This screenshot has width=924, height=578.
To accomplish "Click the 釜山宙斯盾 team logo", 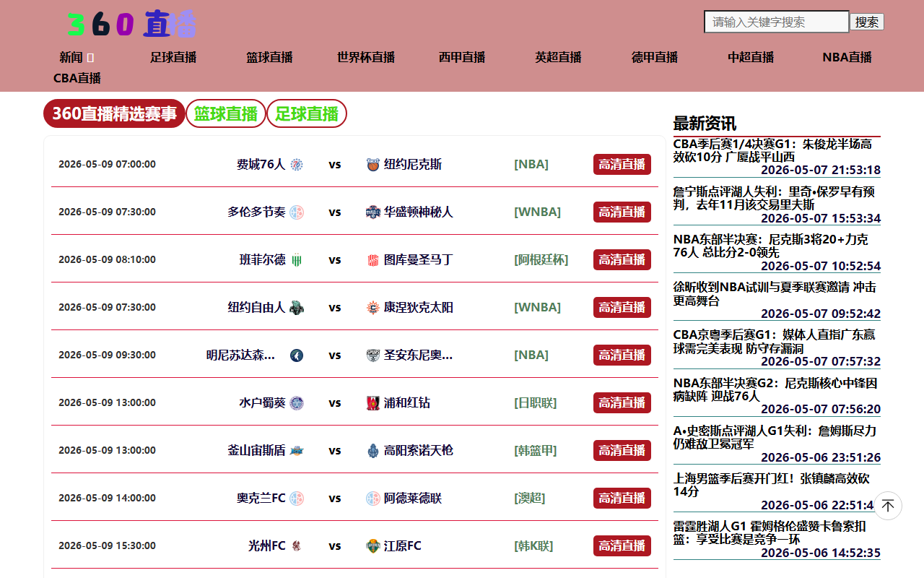I will (x=297, y=451).
